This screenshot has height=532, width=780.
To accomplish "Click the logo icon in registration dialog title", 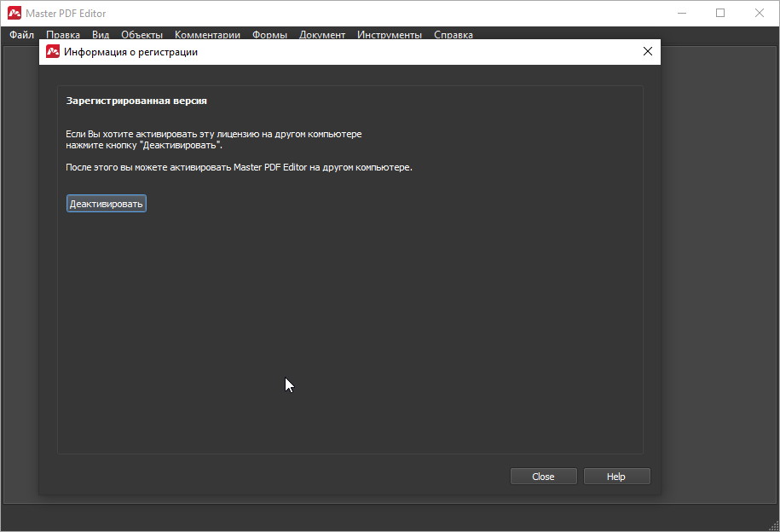I will pyautogui.click(x=53, y=52).
